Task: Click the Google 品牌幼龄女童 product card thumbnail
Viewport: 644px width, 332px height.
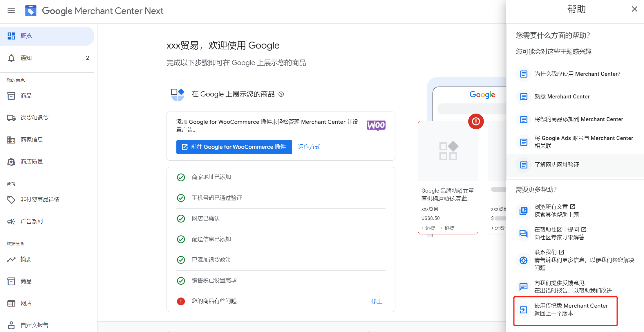Action: [448, 151]
